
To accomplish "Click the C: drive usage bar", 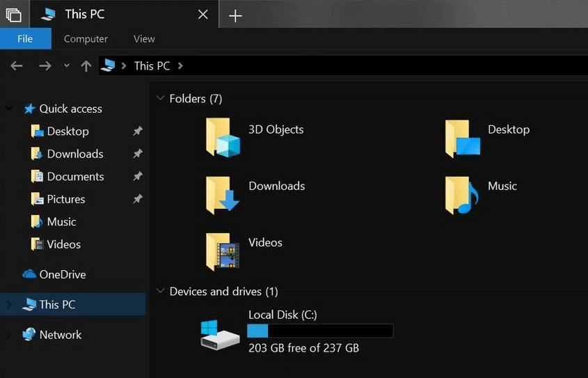I will (x=320, y=331).
